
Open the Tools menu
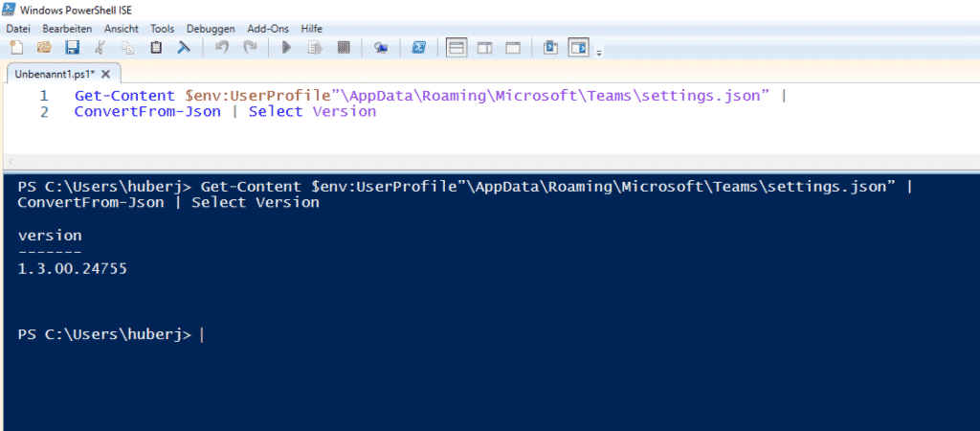point(163,29)
